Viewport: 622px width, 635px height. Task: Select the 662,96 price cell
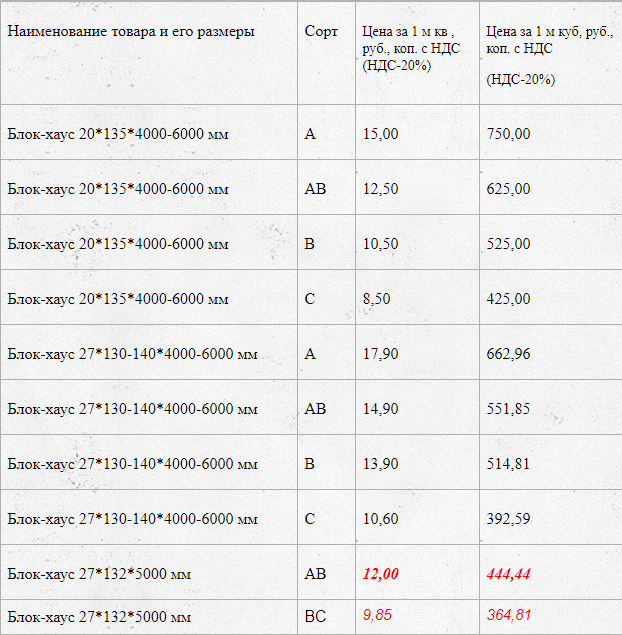pos(508,354)
